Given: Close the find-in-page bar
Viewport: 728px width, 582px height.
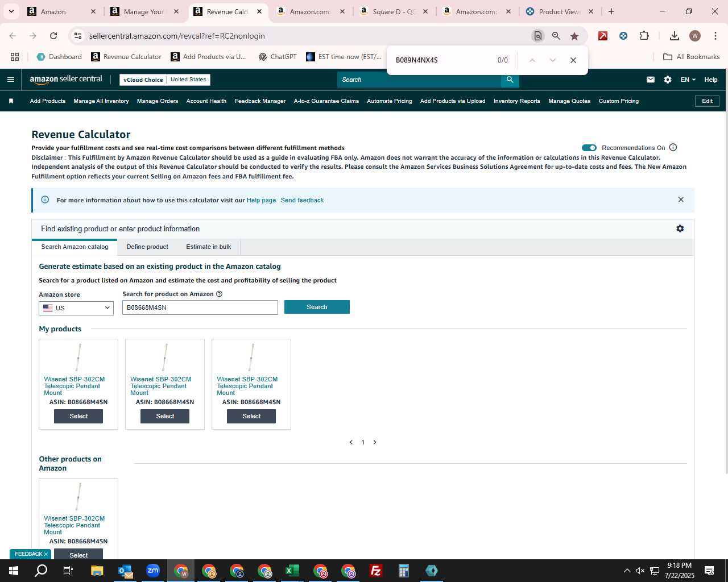Looking at the screenshot, I should (573, 60).
